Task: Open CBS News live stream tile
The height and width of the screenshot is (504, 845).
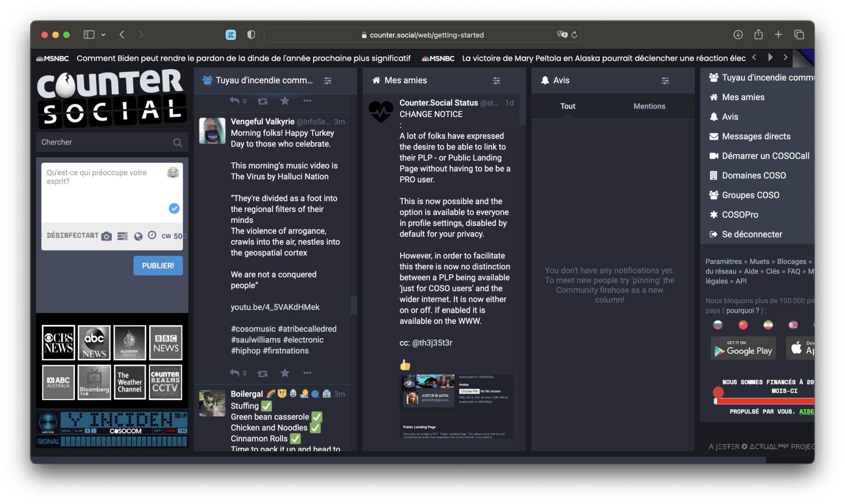Action: (59, 343)
